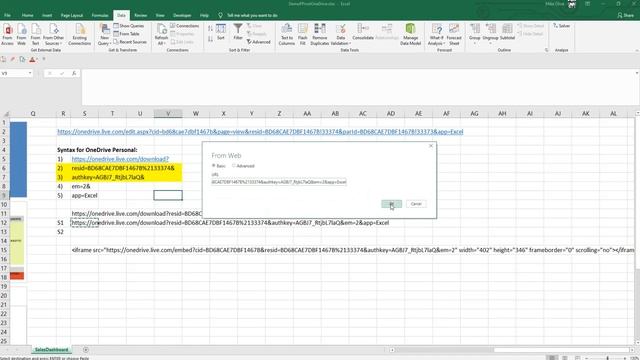Click the Sort Z to A icon
This screenshot has height=360, width=640.
(x=210, y=39)
